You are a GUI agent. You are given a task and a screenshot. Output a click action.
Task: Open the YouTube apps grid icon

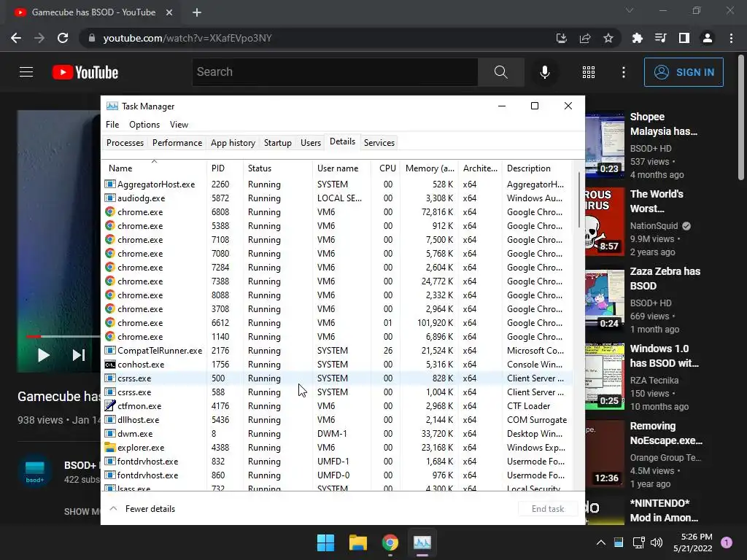[589, 72]
